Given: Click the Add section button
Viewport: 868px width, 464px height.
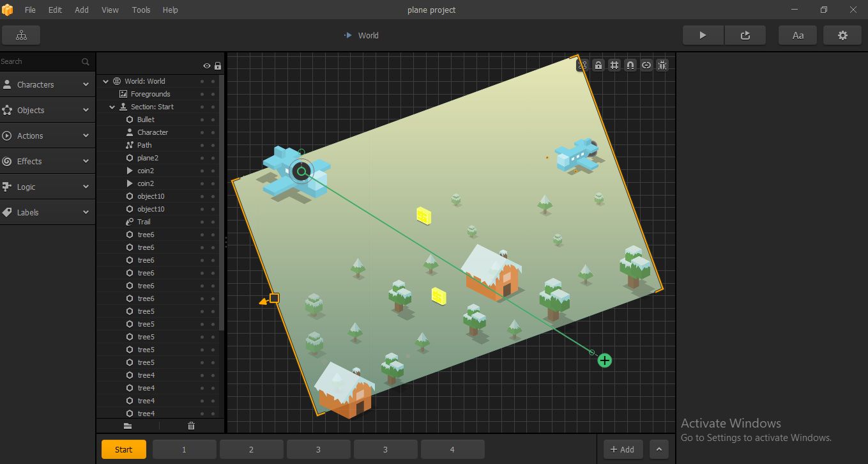Looking at the screenshot, I should point(623,449).
